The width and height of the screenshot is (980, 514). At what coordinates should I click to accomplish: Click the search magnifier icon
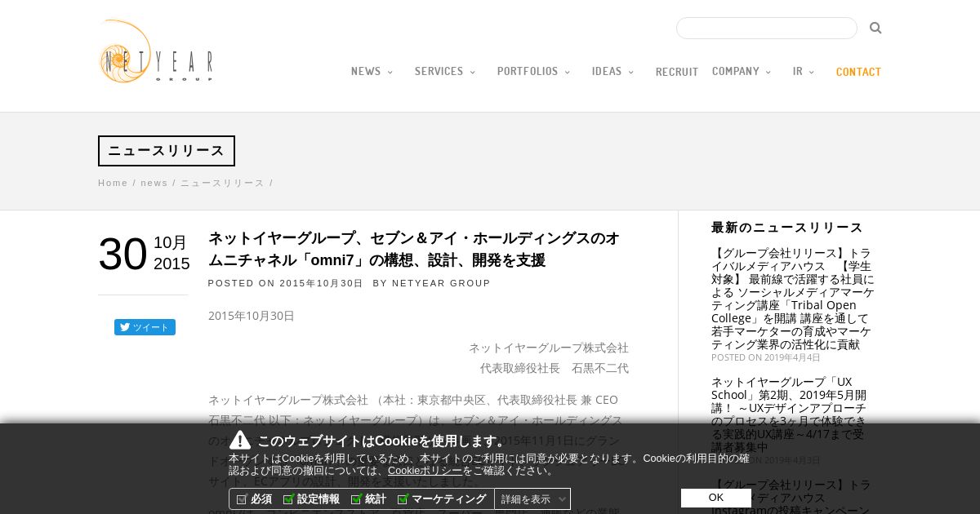[875, 28]
